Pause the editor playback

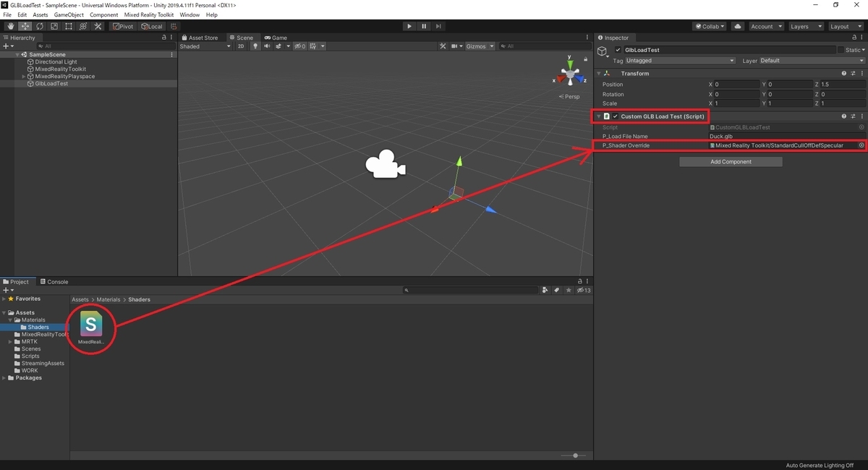pyautogui.click(x=423, y=27)
